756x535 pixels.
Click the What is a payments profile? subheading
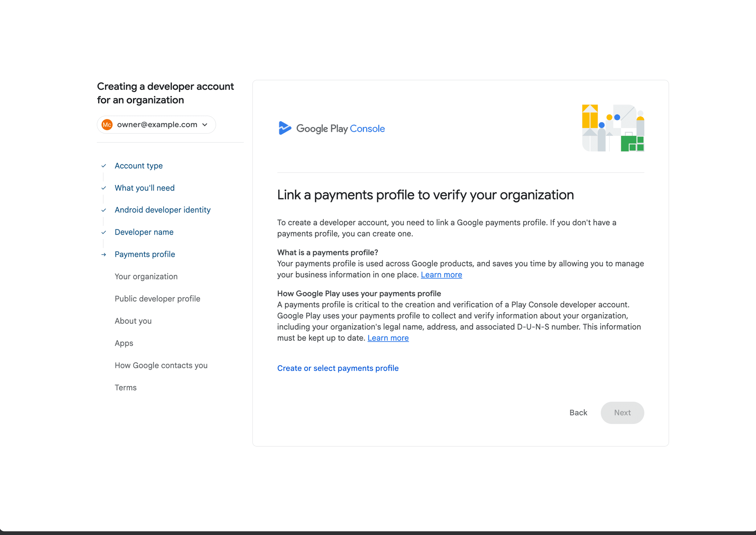328,252
